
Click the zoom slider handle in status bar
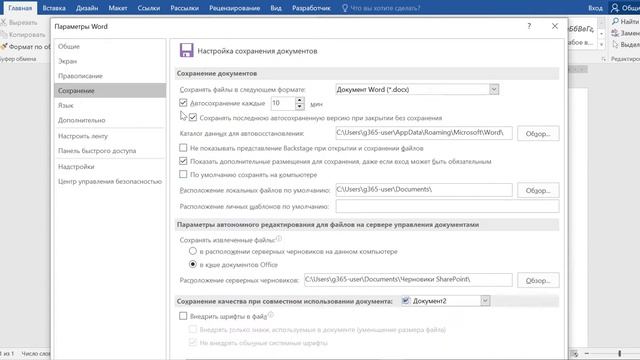[619, 353]
